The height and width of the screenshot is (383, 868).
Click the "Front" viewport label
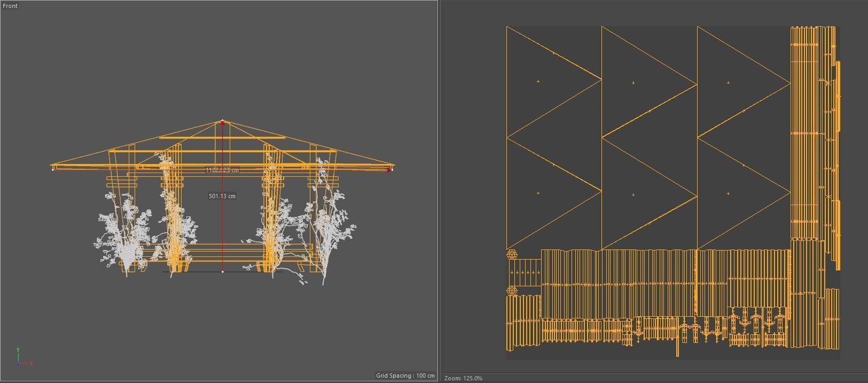10,6
